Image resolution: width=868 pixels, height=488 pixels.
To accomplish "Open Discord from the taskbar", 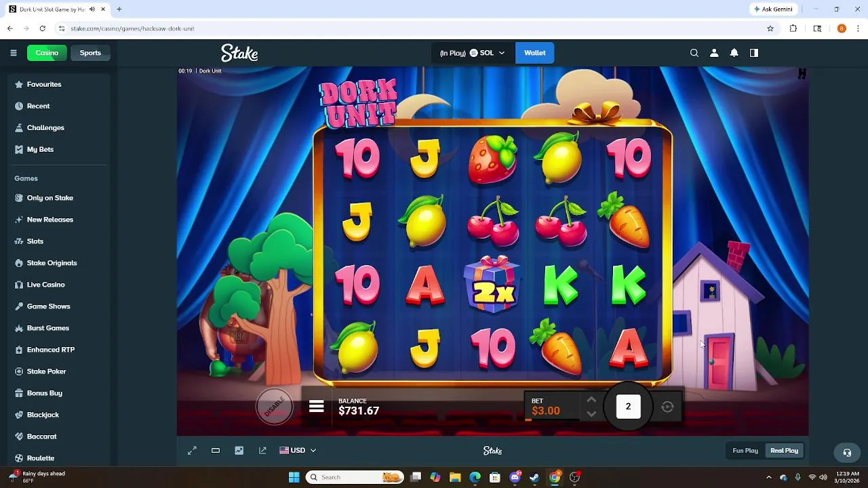I will [x=515, y=477].
